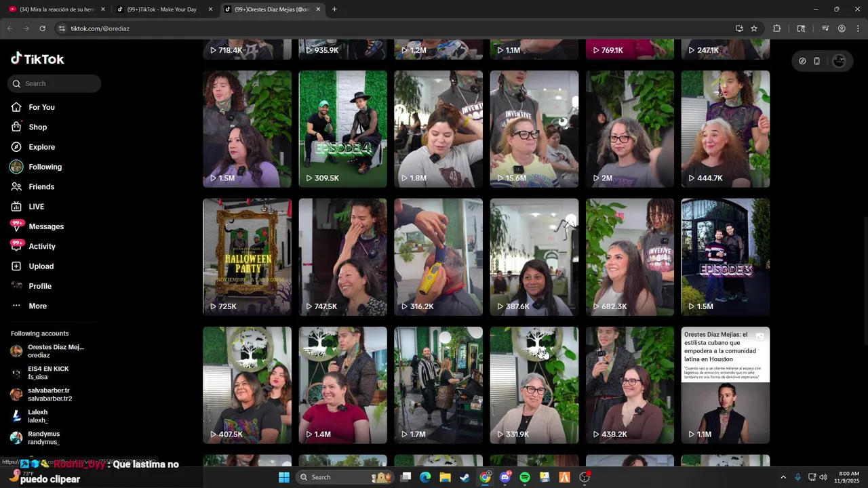Open Discord from the taskbar
Viewport: 868px width, 488px height.
[505, 477]
